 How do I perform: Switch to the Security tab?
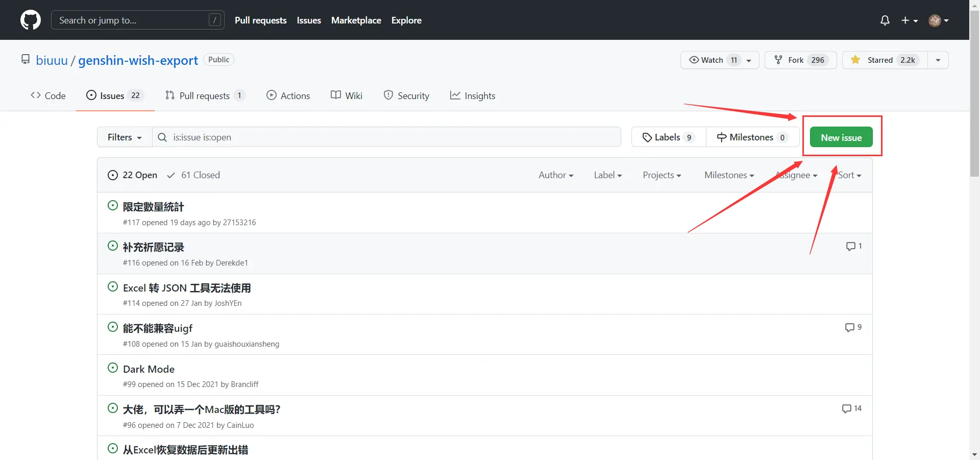click(x=406, y=95)
